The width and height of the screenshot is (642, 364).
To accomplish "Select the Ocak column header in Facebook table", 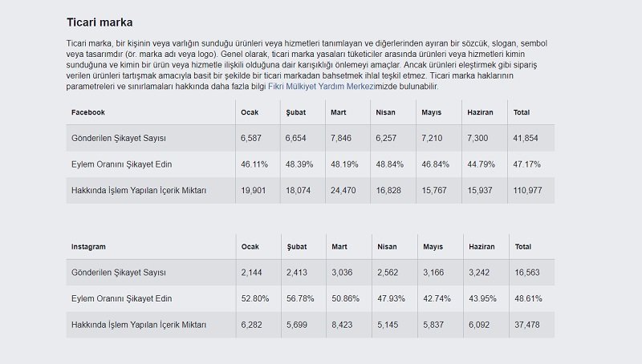I will tap(250, 112).
